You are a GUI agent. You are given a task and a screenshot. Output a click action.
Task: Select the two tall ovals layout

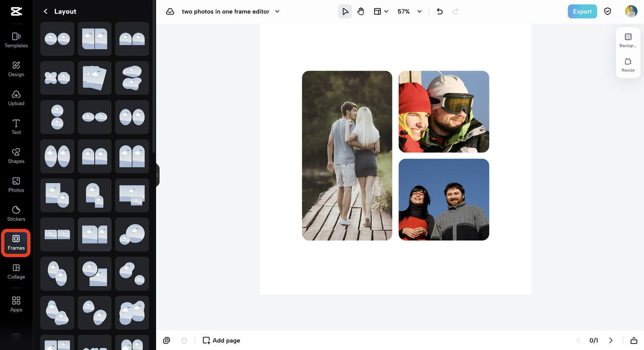pos(57,156)
